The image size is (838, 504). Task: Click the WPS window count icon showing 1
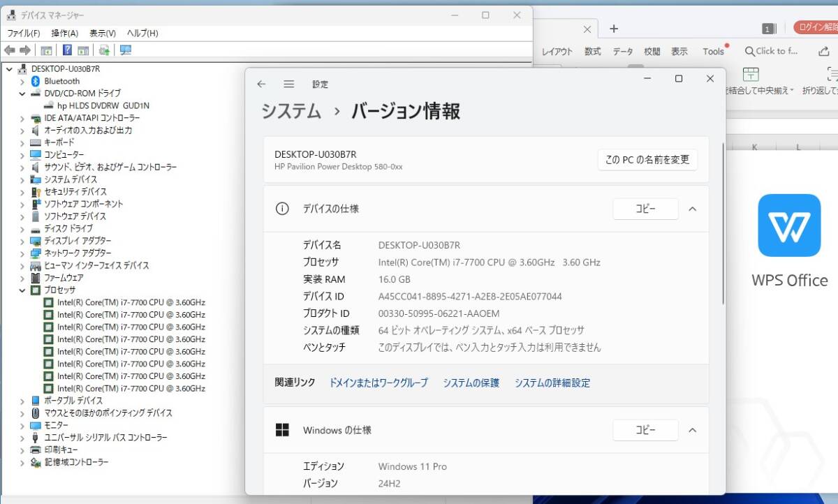click(x=769, y=29)
